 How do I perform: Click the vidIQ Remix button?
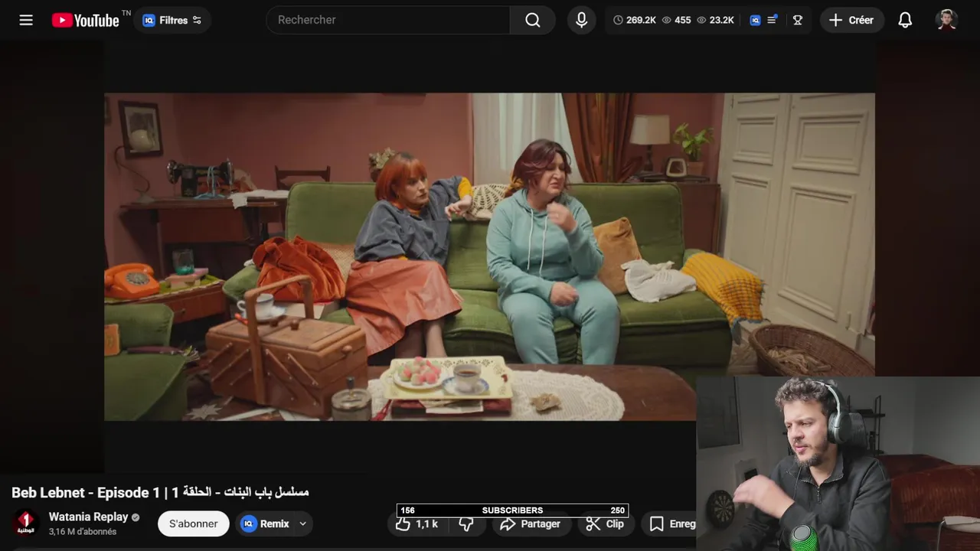(x=265, y=523)
